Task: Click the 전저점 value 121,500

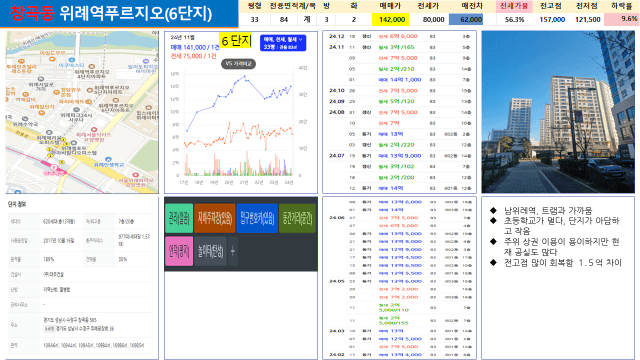Action: tap(587, 19)
